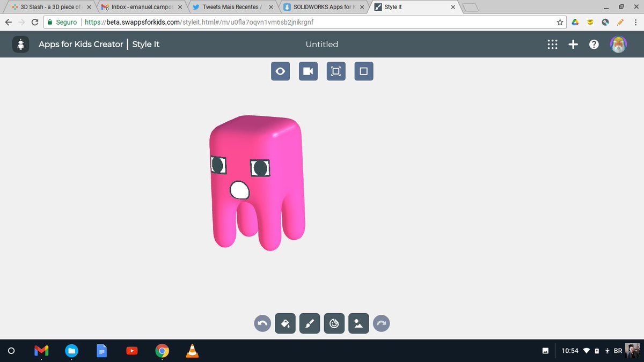
Task: Click the Apps for Kids Creator link
Action: (81, 45)
